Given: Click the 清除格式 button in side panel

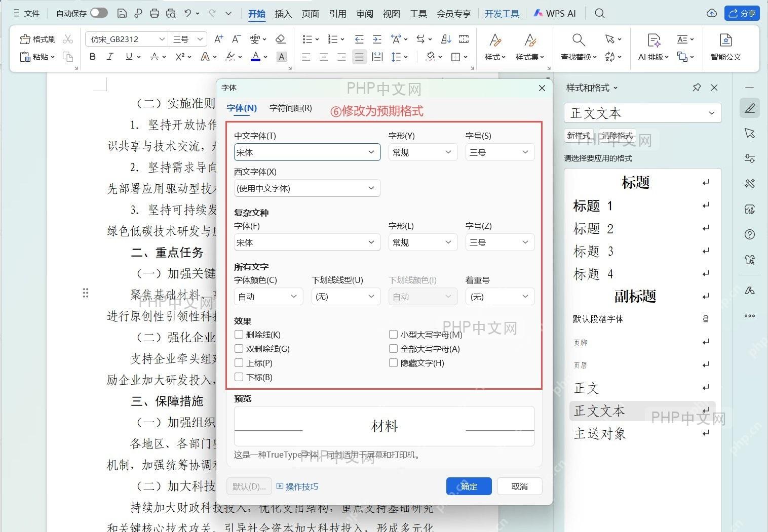Looking at the screenshot, I should [x=617, y=136].
